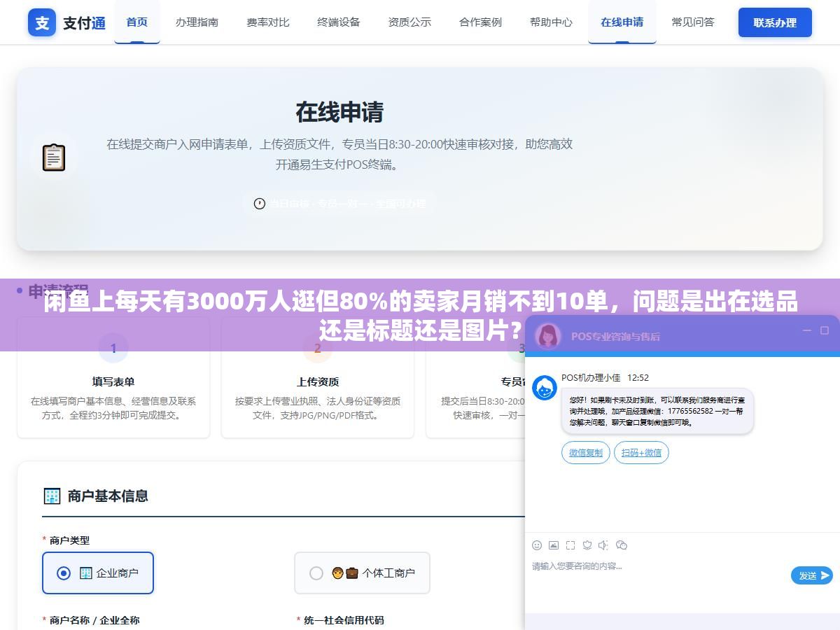840x630 pixels.
Task: Open the 合作案例 menu item
Action: tap(480, 22)
